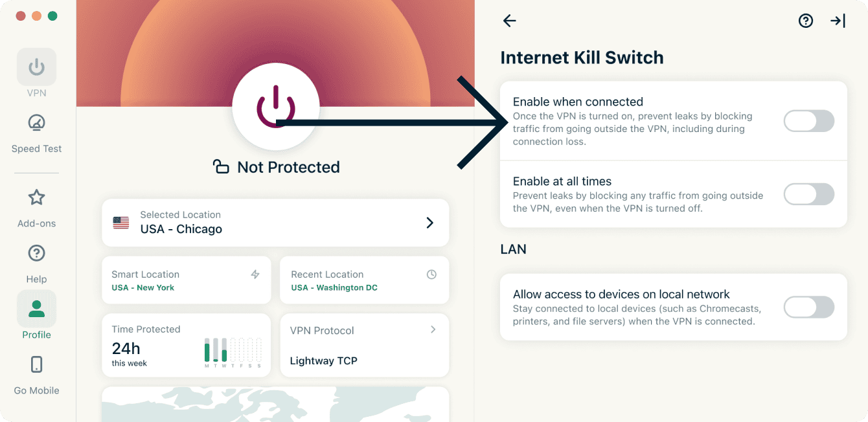Go back using the left arrow icon

(510, 21)
